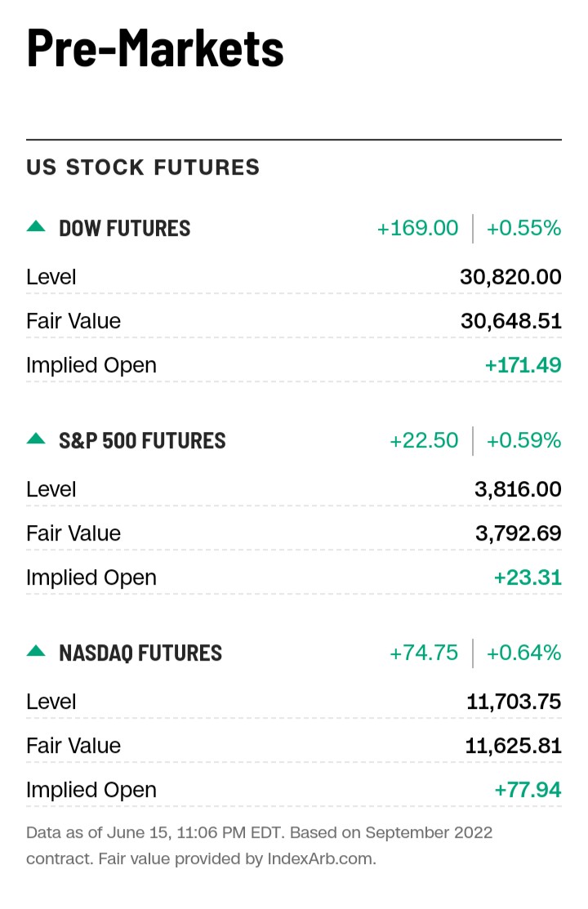This screenshot has width=588, height=909.
Task: Click the green up arrow beside Nasdaq Futures
Action: coord(36,652)
